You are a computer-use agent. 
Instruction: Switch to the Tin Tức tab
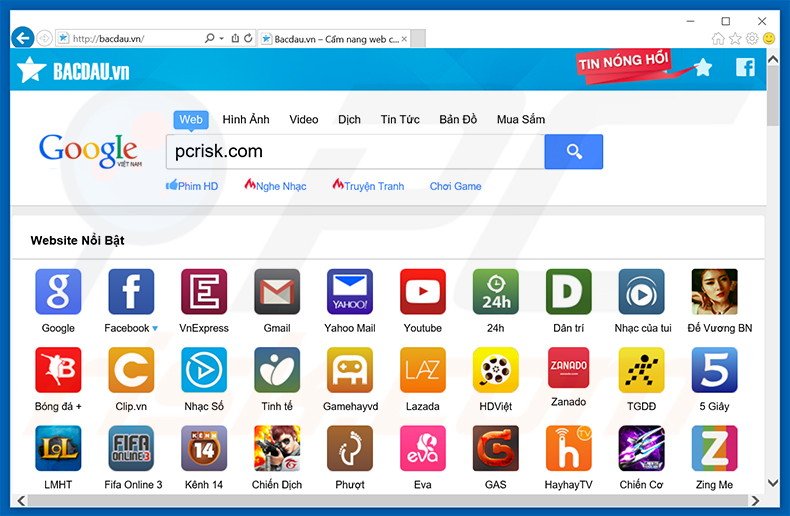(x=400, y=119)
